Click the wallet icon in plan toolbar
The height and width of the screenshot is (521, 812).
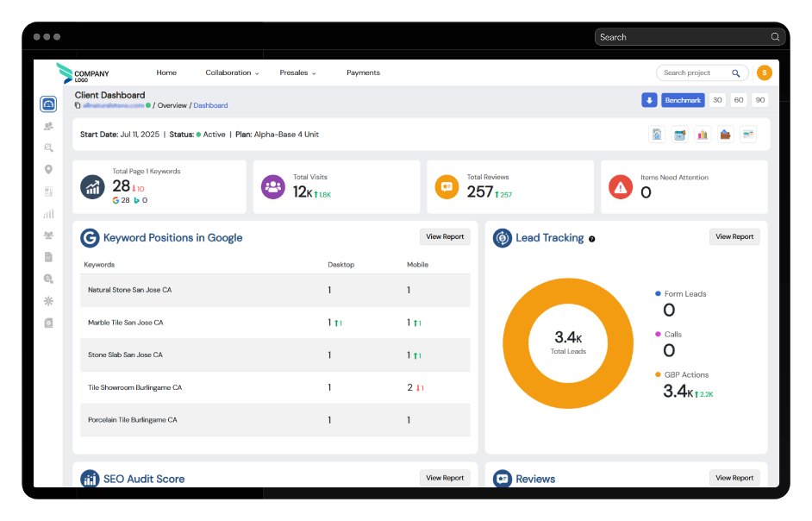coord(725,135)
